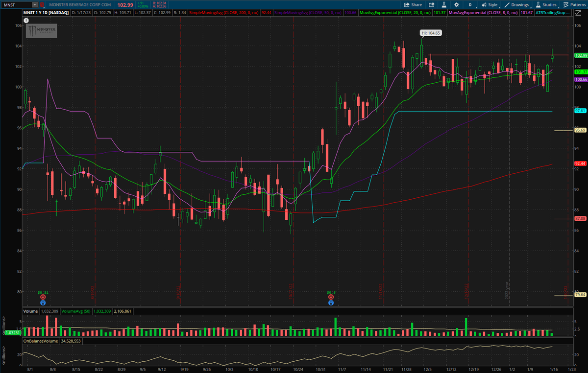Open the Drawings menu
The image size is (588, 373).
coord(516,4)
